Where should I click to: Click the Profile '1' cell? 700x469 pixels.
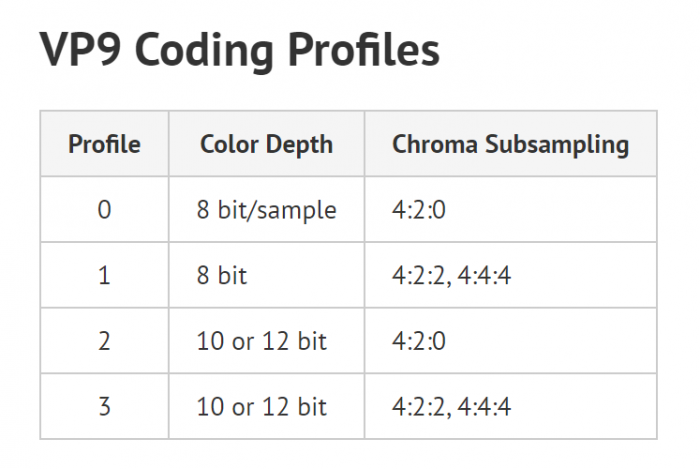pyautogui.click(x=104, y=275)
